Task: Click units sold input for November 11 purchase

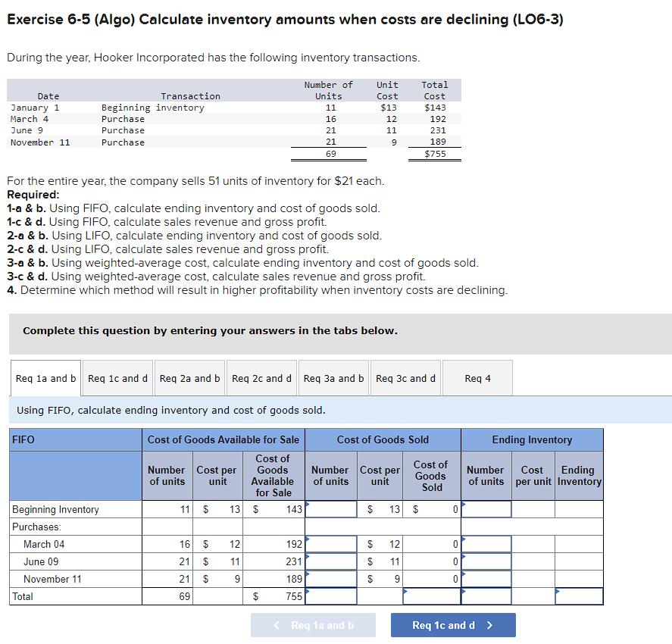Action: pyautogui.click(x=330, y=579)
